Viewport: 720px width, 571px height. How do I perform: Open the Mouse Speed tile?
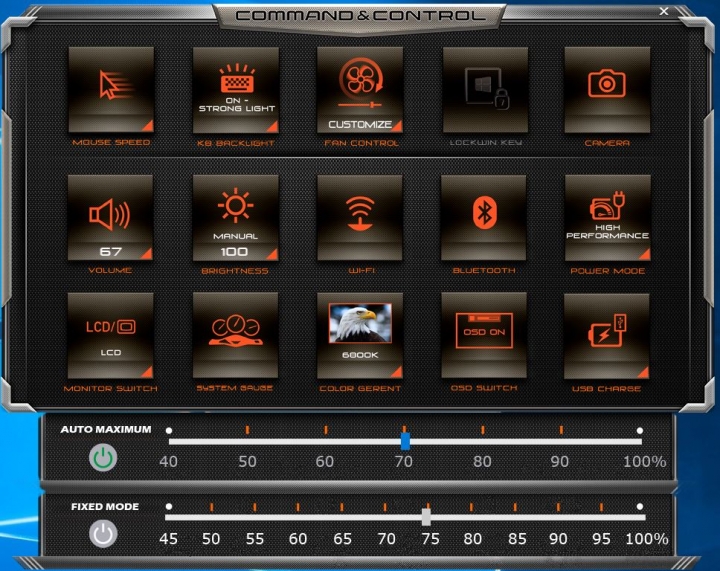coord(110,89)
